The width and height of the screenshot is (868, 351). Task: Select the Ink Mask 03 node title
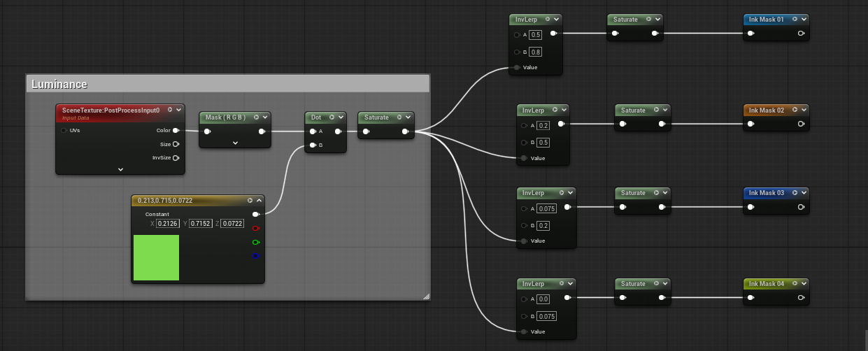767,193
